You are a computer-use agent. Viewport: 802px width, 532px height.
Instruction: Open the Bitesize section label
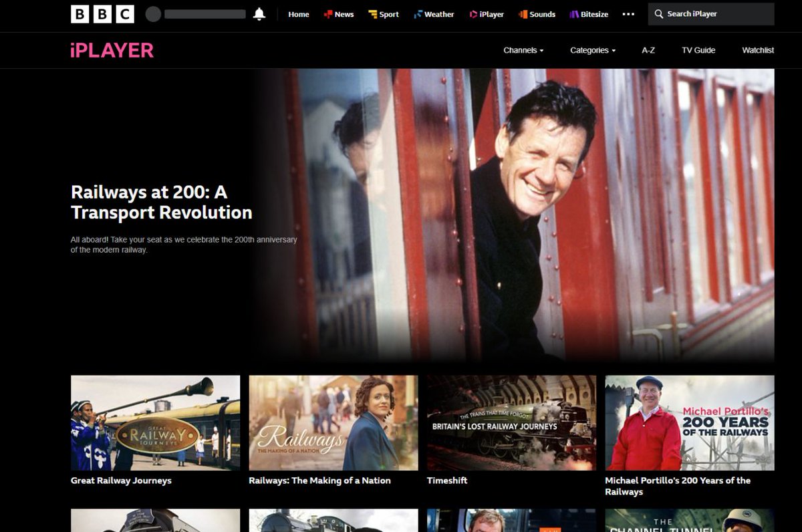tap(594, 14)
